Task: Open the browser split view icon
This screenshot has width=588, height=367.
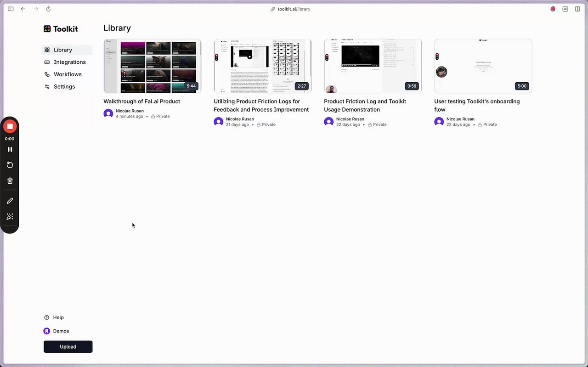Action: click(x=577, y=9)
